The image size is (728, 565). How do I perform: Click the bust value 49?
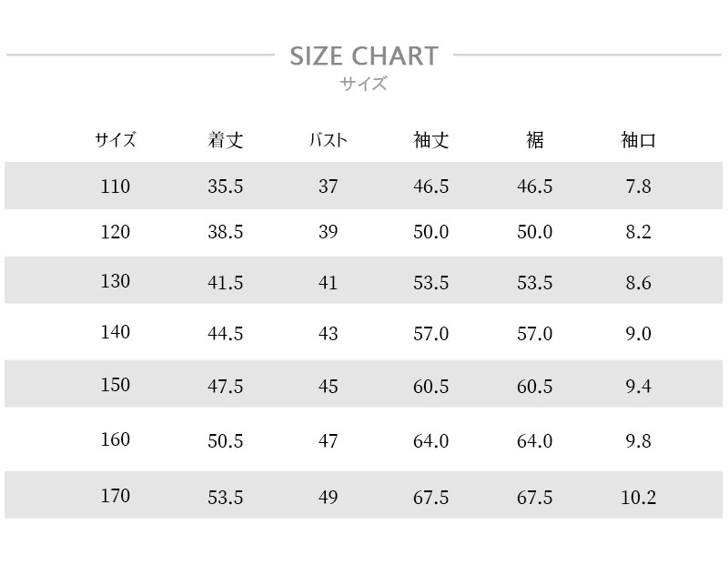click(329, 498)
